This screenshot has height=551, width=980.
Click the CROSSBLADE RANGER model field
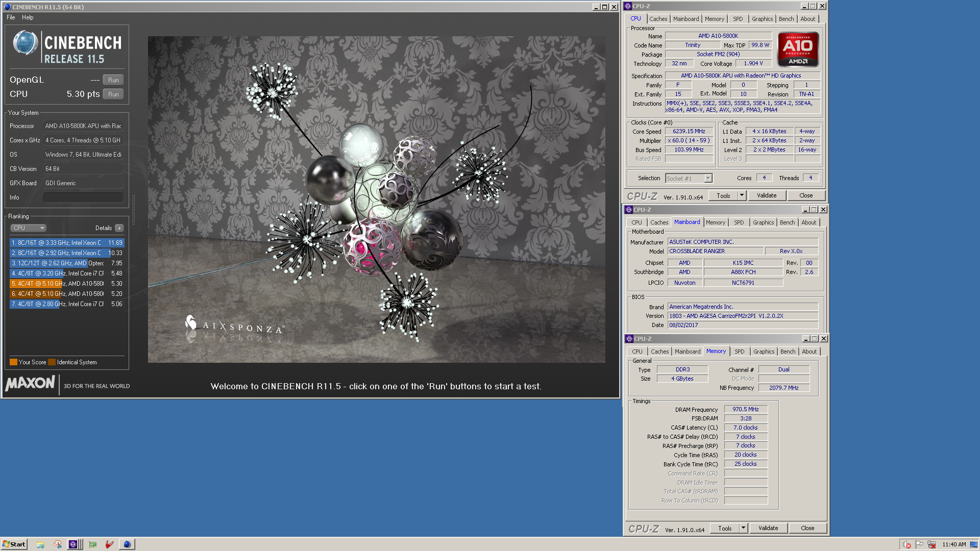716,251
